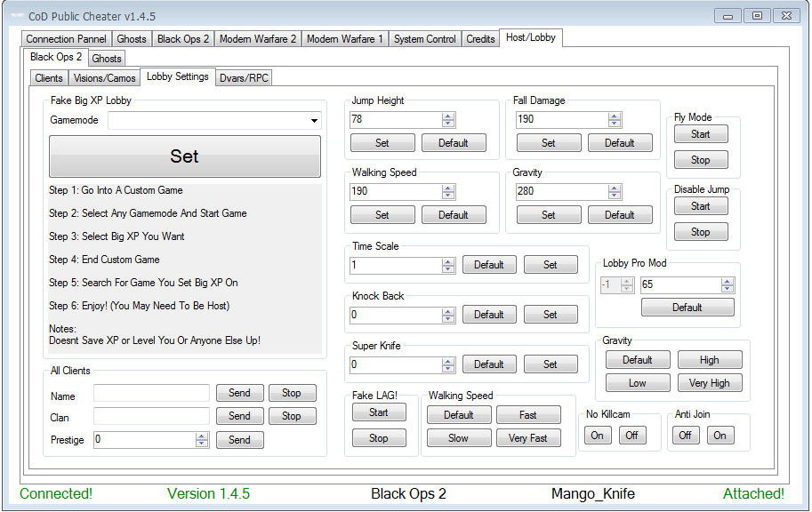The height and width of the screenshot is (512, 812).
Task: Open the Clients sub-tab
Action: tap(49, 78)
